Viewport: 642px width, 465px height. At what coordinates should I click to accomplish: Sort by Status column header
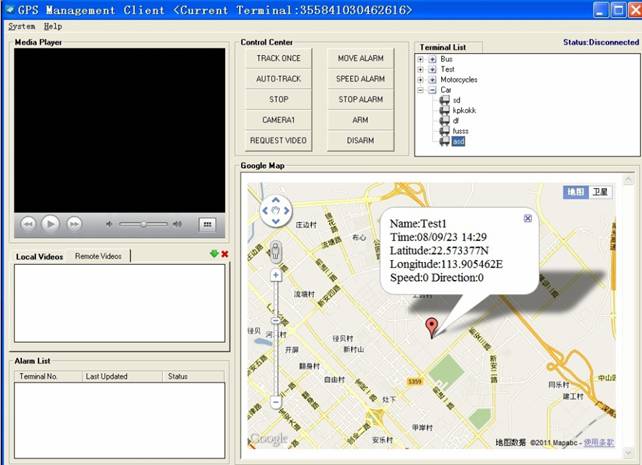pyautogui.click(x=194, y=376)
